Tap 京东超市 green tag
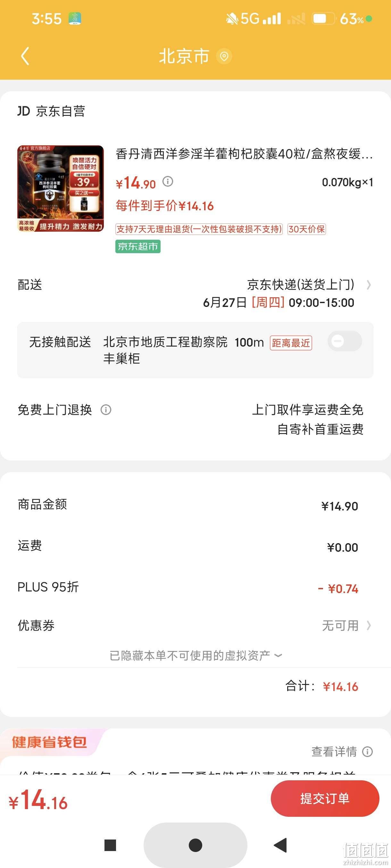 [x=137, y=246]
